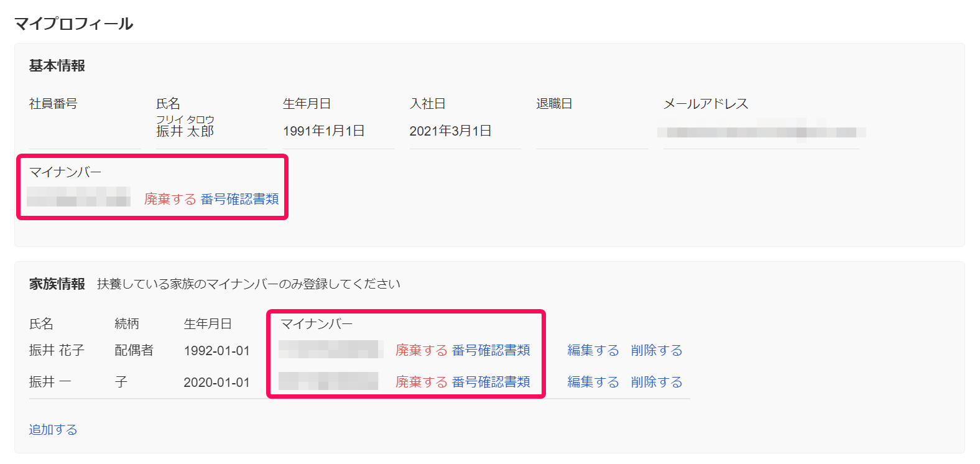Open 番号確認書類 link in 基本情報 section
Screen dimensions: 980x464
click(x=239, y=199)
